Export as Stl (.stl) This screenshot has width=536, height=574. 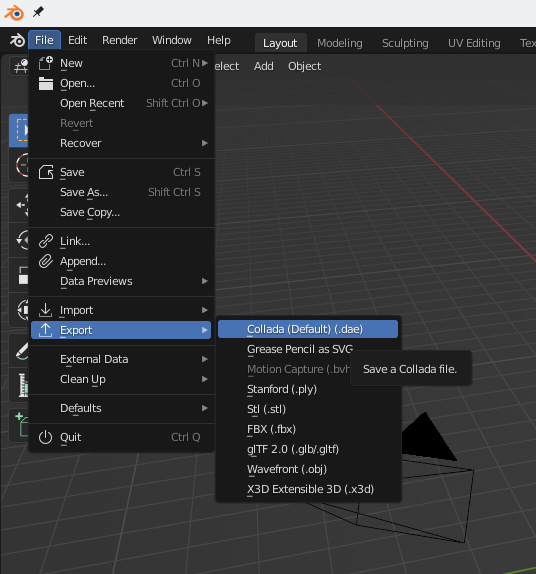coord(308,409)
